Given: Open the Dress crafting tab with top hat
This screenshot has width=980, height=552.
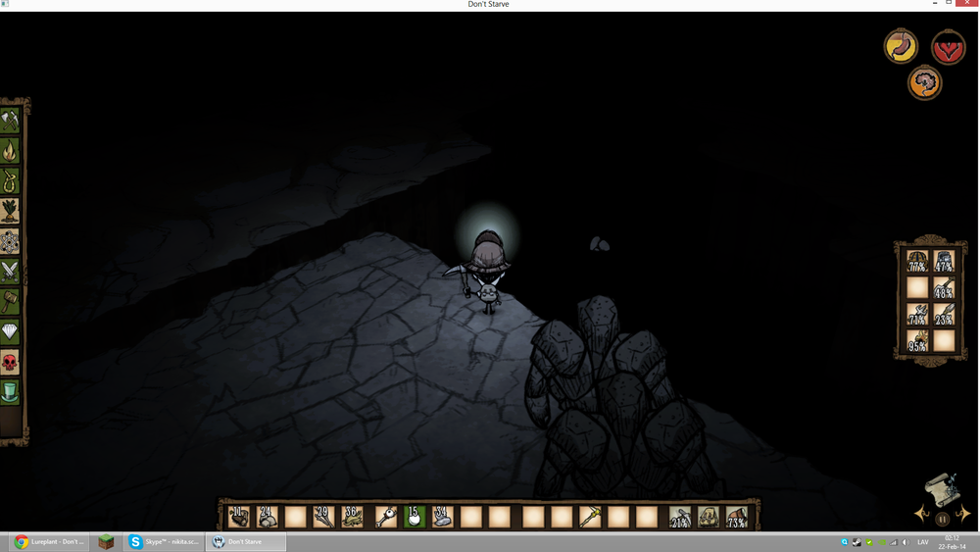Looking at the screenshot, I should point(10,392).
